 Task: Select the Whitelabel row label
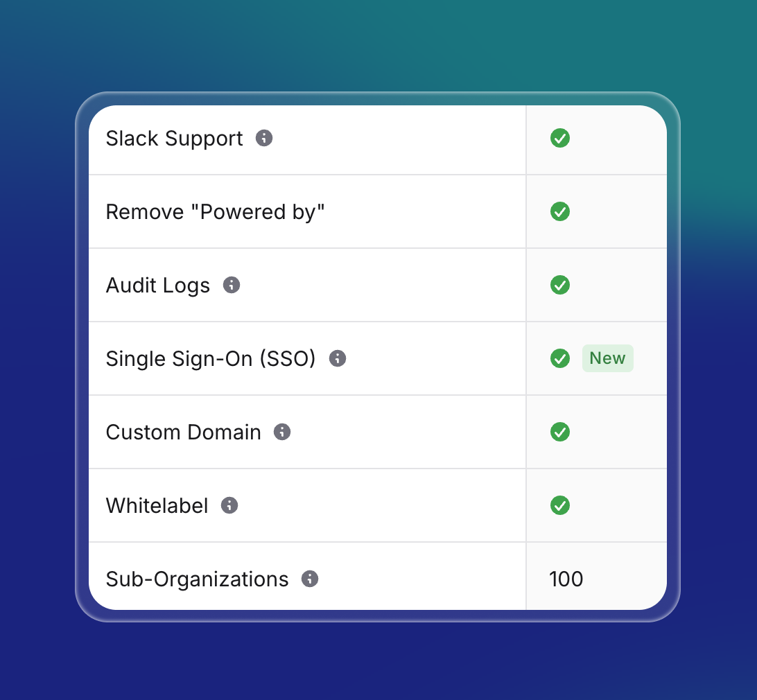[x=157, y=505]
